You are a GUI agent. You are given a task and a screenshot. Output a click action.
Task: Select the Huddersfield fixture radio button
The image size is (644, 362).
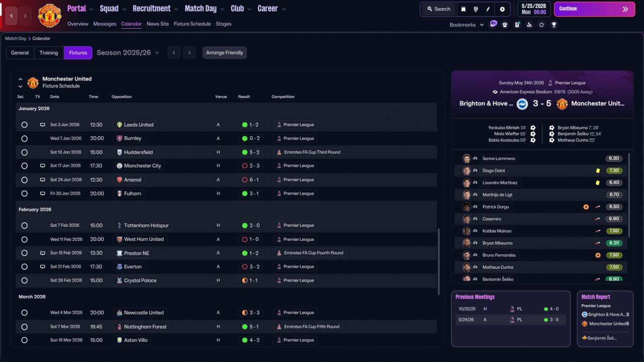[x=24, y=152]
